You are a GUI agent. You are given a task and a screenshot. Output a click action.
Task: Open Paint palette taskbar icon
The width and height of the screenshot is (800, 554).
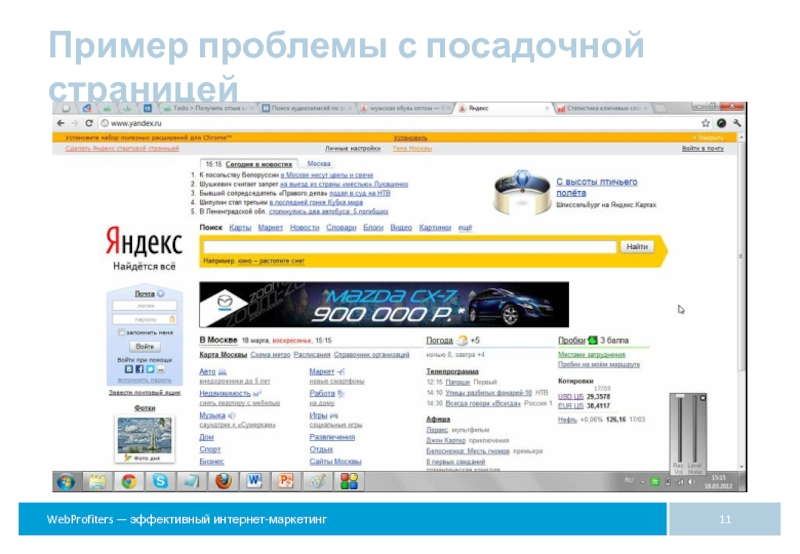317,481
